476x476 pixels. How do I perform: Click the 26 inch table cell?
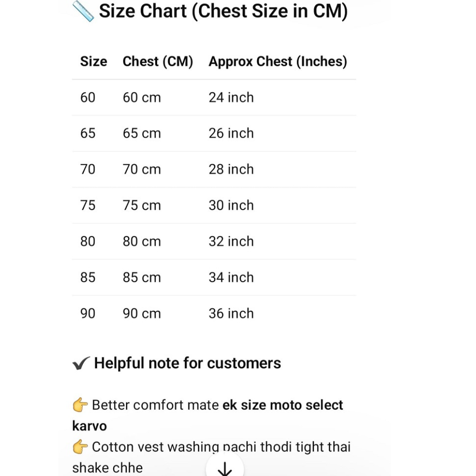tap(231, 133)
